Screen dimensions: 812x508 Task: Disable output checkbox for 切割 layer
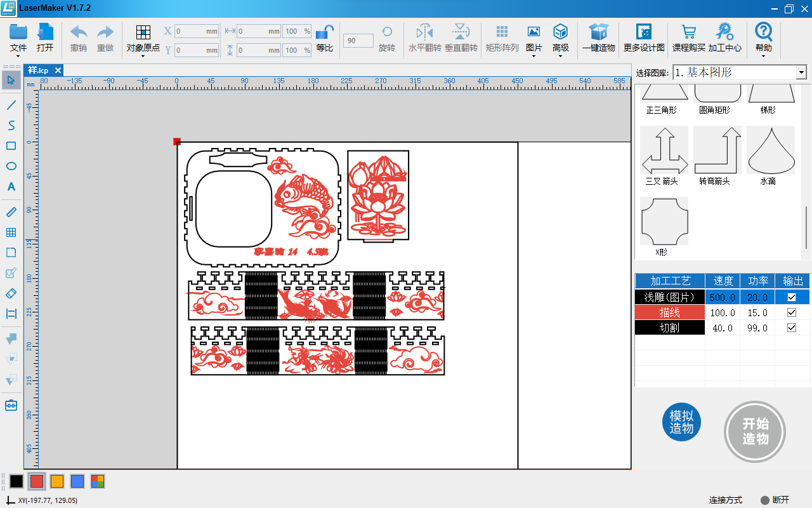pyautogui.click(x=792, y=328)
